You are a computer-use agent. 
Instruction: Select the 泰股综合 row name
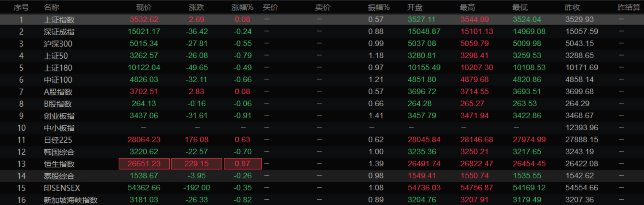pos(59,176)
